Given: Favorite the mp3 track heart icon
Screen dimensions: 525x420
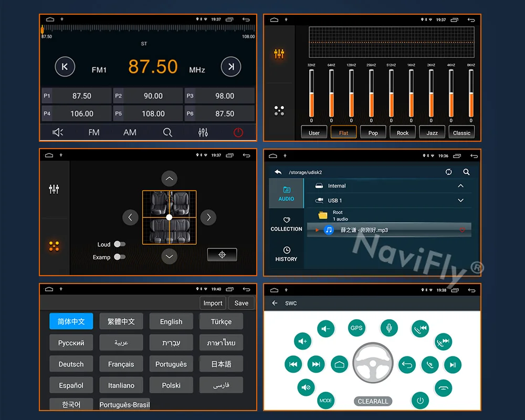Looking at the screenshot, I should [462, 230].
